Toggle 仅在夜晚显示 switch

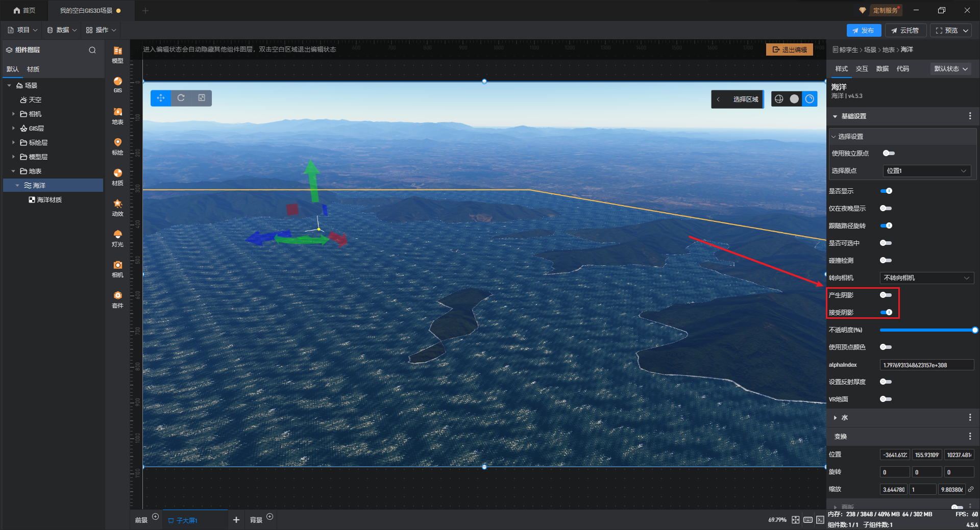click(886, 208)
